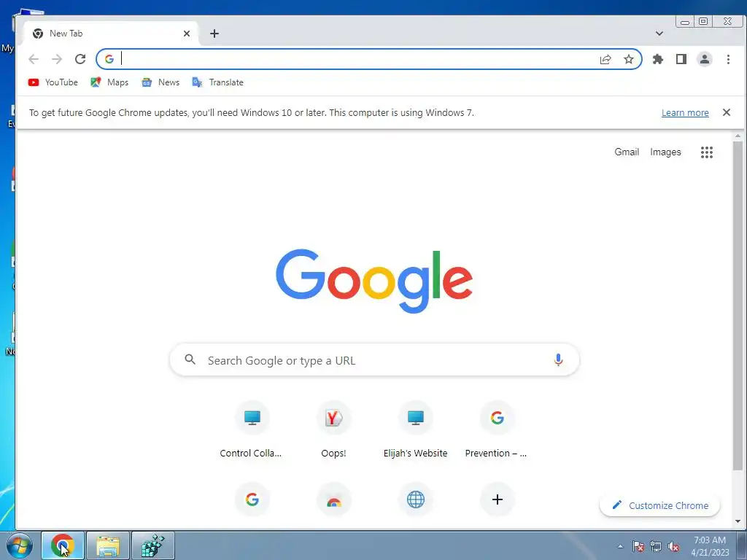Click the back navigation arrow
The width and height of the screenshot is (747, 560).
(x=34, y=59)
